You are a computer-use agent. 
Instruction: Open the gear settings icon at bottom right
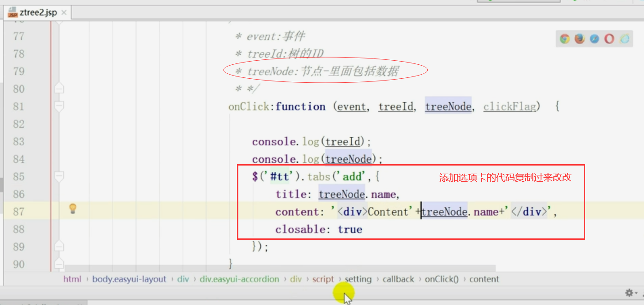(x=629, y=293)
